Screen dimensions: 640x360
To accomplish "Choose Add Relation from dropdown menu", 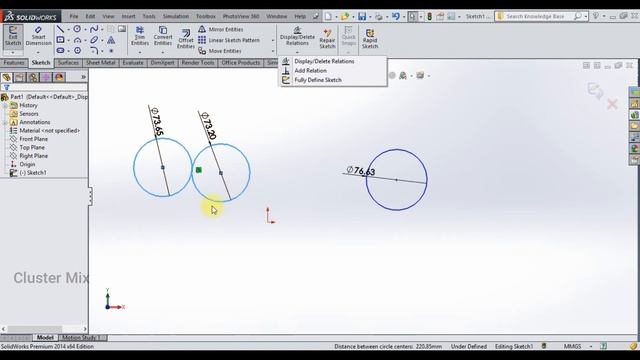I will tap(310, 71).
